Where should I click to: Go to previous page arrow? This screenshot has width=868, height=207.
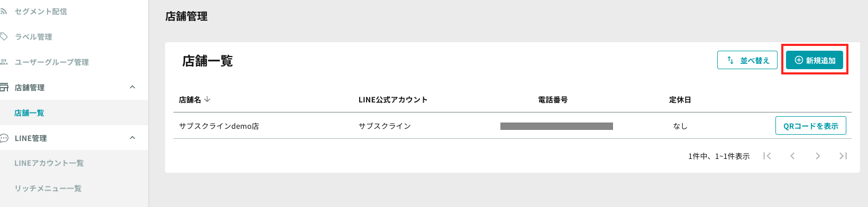pos(792,156)
